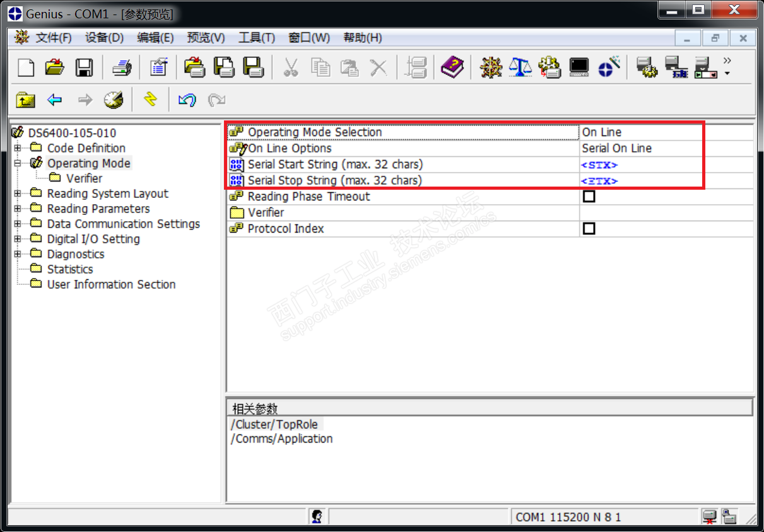
Task: Click the gray forward arrow icon
Action: point(85,100)
